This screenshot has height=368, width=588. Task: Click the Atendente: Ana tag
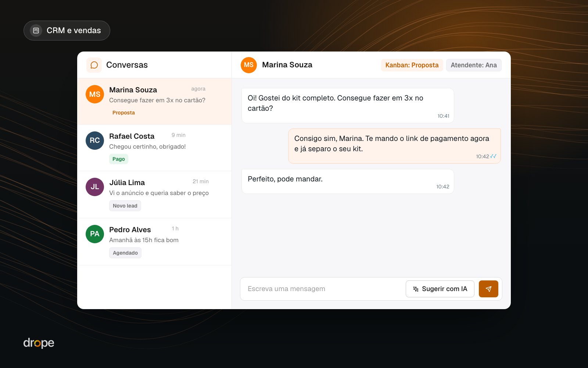(x=474, y=65)
